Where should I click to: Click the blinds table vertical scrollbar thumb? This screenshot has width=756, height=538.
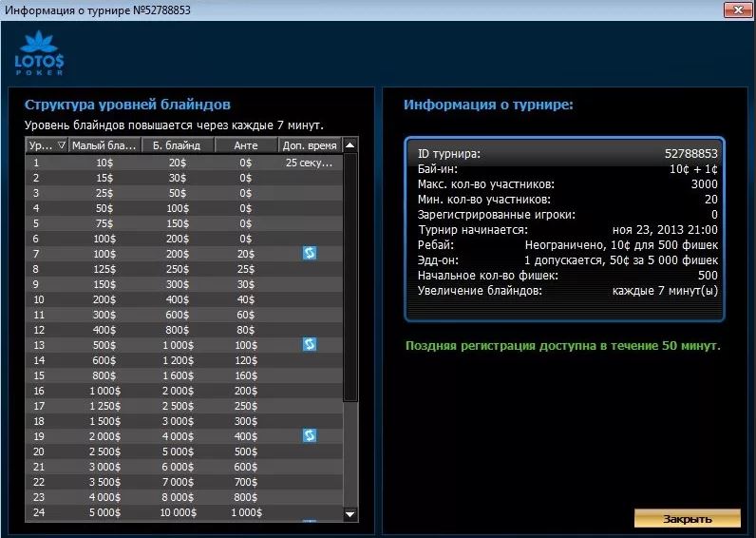(350, 276)
